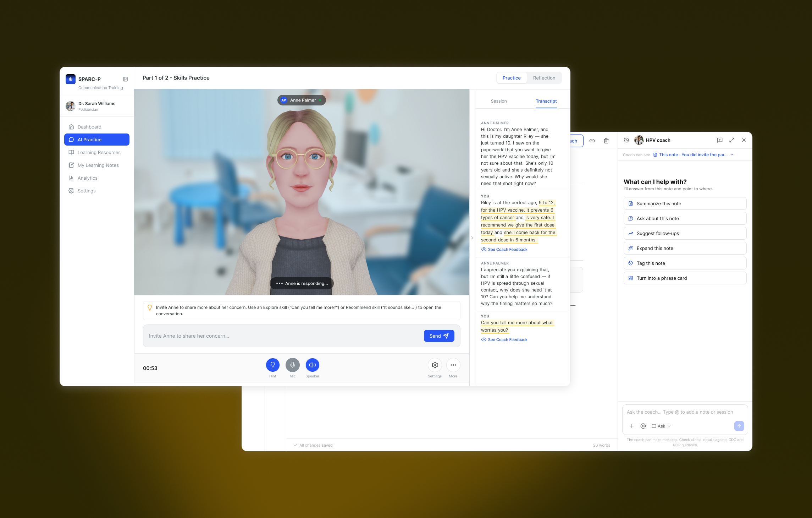812x518 pixels.
Task: Click the copy link icon in notes window
Action: (x=592, y=141)
